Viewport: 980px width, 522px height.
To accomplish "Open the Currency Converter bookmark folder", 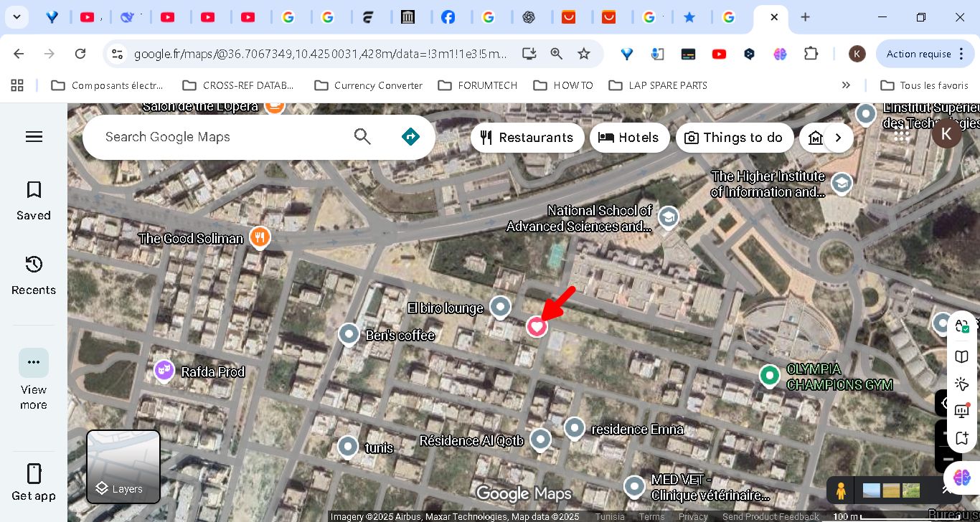I will pos(369,85).
